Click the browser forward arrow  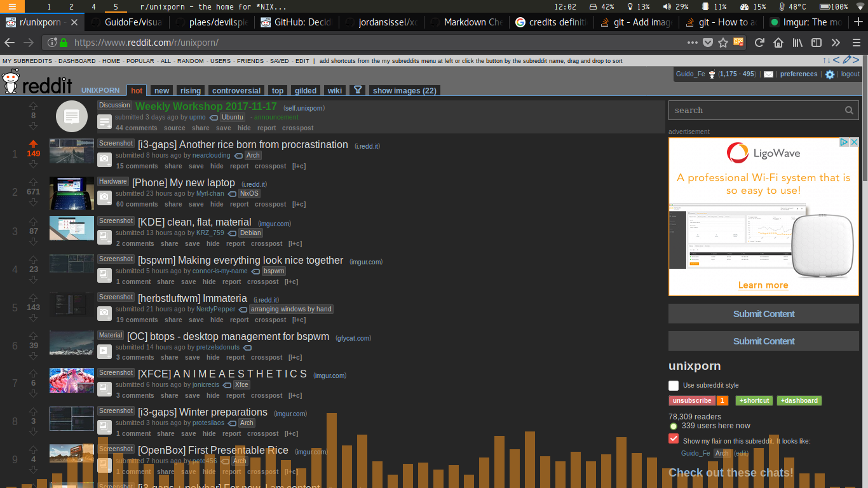coord(28,43)
